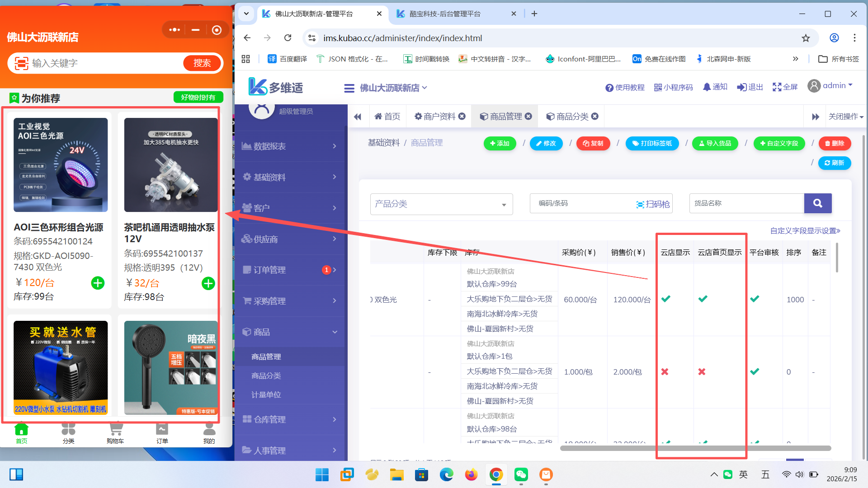868x488 pixels.
Task: Expand the 佛山大沥联新店 store selector
Action: pyautogui.click(x=393, y=88)
